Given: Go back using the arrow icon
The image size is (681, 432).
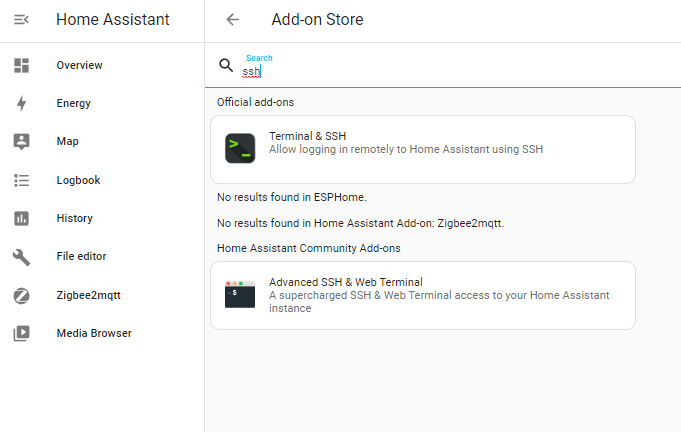Looking at the screenshot, I should pyautogui.click(x=233, y=20).
